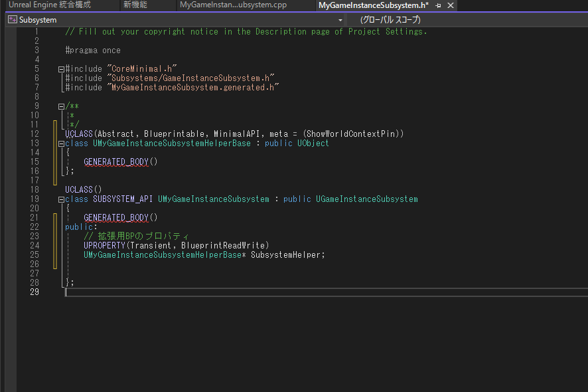Image resolution: width=588 pixels, height=392 pixels.
Task: Click UCLASS(Abstract, Blueprintable macro
Action: [135, 134]
